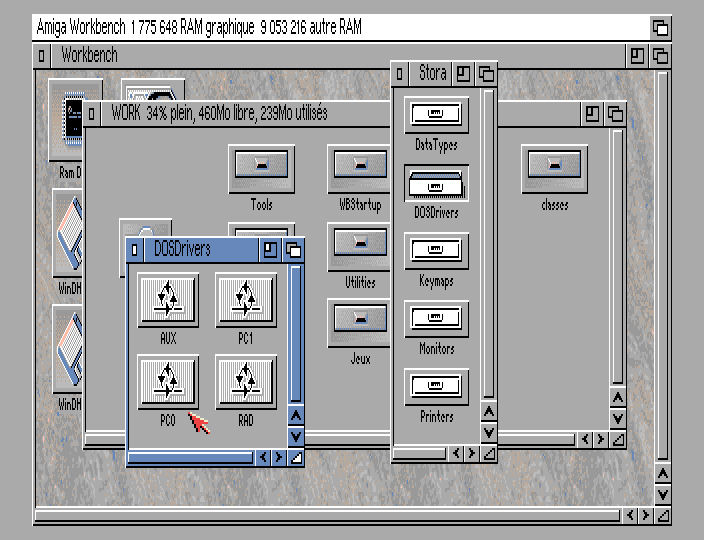Click the Amiga Workbench screen title bar
Image resolution: width=704 pixels, height=540 pixels.
point(341,28)
